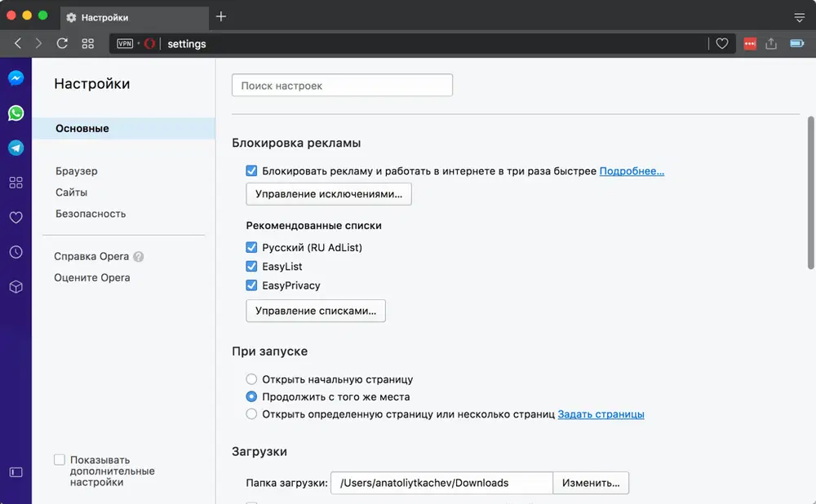Click the VPN badge in address bar
816x504 pixels.
point(125,44)
